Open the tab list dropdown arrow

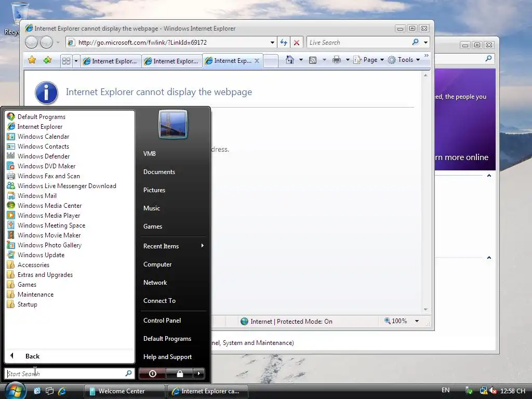click(x=76, y=61)
